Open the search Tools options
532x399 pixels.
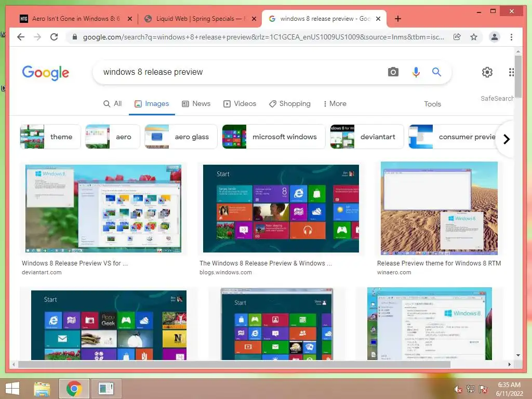click(x=432, y=104)
